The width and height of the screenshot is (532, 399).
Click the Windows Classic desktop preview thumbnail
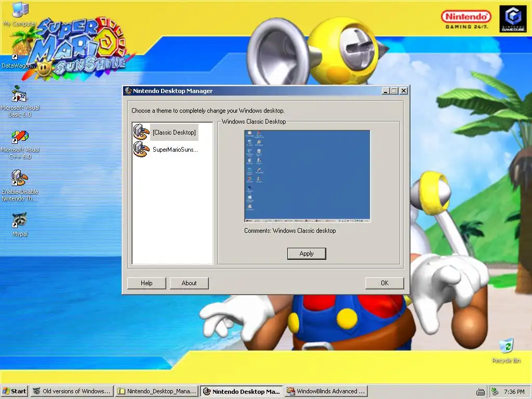[x=308, y=177]
